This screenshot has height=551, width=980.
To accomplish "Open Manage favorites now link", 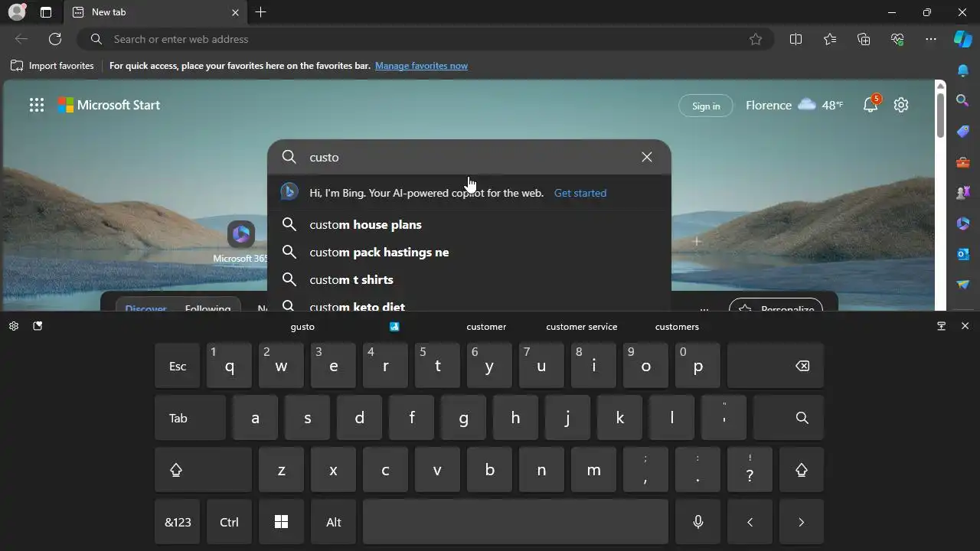I will (421, 66).
